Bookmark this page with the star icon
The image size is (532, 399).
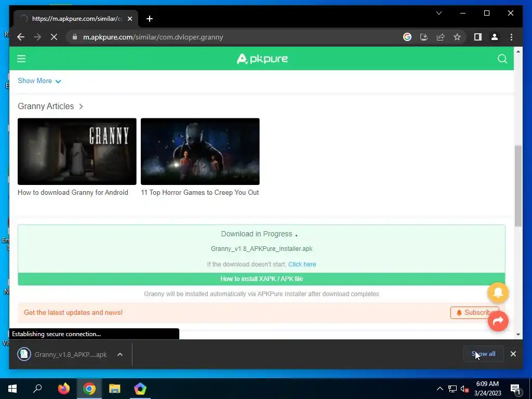[x=457, y=37]
